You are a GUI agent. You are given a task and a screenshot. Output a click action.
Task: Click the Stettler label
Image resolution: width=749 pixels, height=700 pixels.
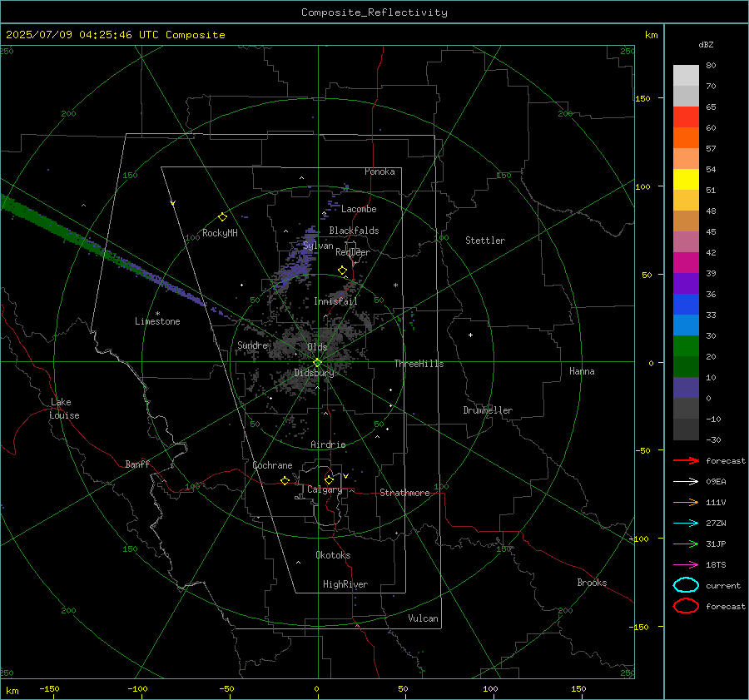[485, 241]
